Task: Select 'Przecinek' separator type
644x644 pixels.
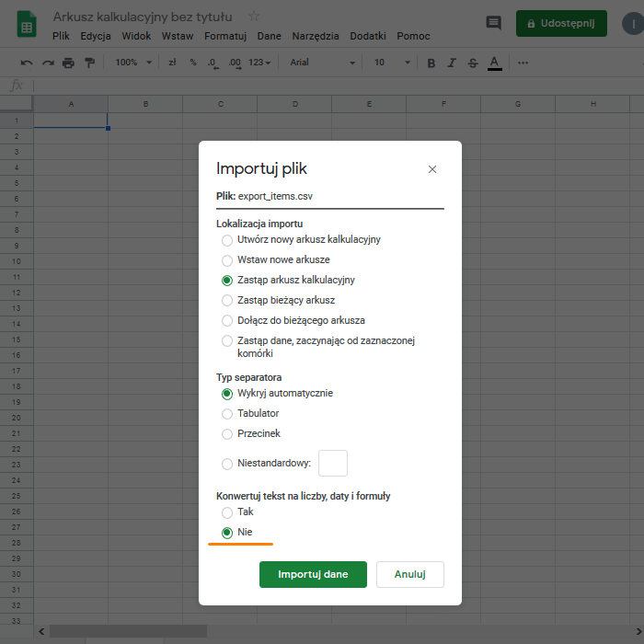Action: pos(227,433)
